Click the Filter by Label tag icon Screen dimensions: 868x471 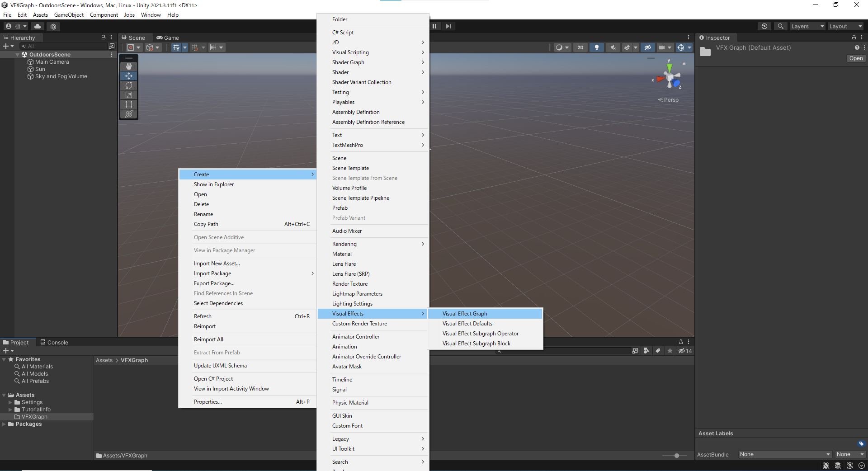(658, 351)
